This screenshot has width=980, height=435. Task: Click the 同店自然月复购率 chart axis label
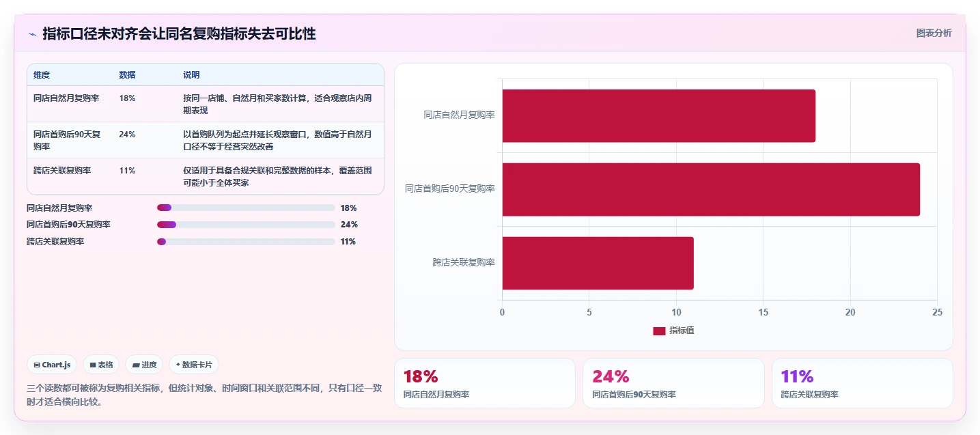(x=459, y=115)
